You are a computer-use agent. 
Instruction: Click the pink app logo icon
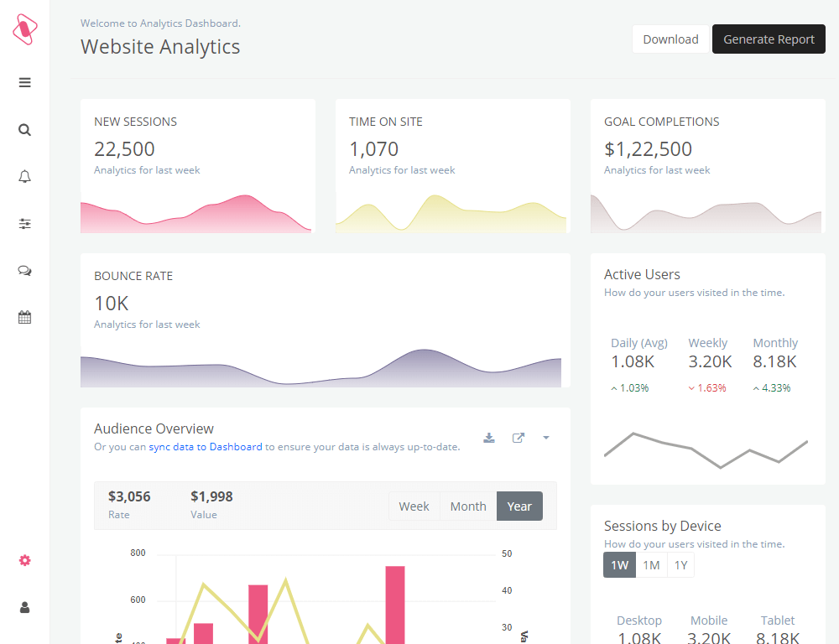pos(24,29)
